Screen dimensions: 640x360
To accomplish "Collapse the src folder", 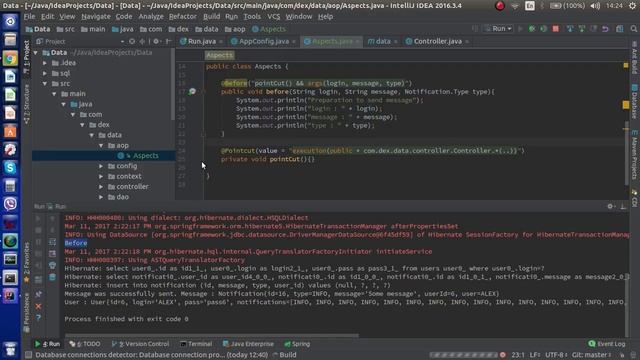I will [x=45, y=84].
